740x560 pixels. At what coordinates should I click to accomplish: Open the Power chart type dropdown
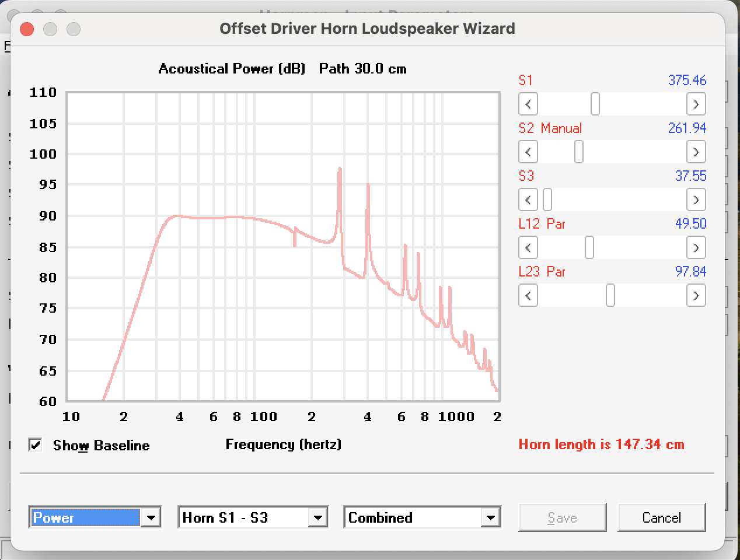151,517
